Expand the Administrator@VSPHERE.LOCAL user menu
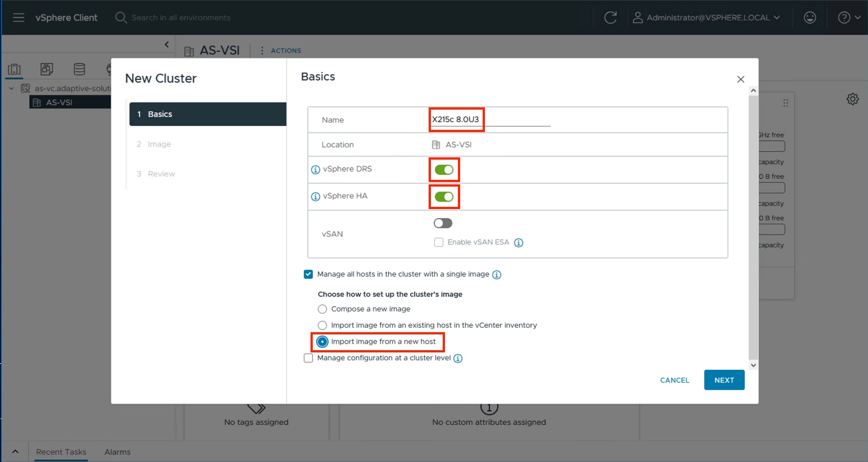 point(708,17)
